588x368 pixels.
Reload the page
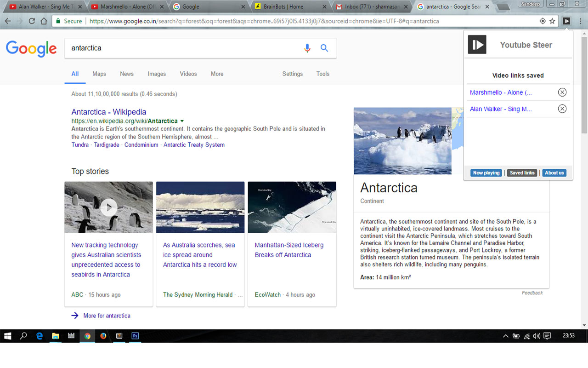click(x=32, y=21)
